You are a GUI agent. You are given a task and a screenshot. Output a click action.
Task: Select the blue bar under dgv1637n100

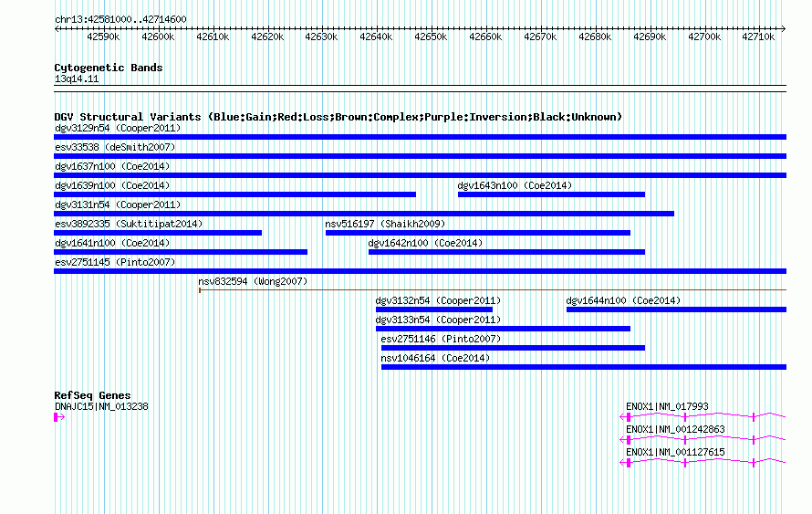tap(420, 175)
